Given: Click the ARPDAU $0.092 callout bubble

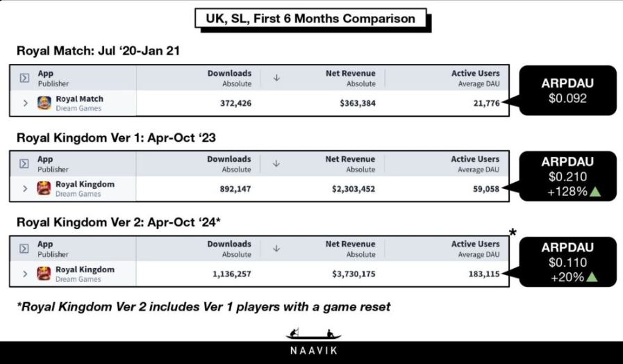Looking at the screenshot, I should tap(567, 90).
